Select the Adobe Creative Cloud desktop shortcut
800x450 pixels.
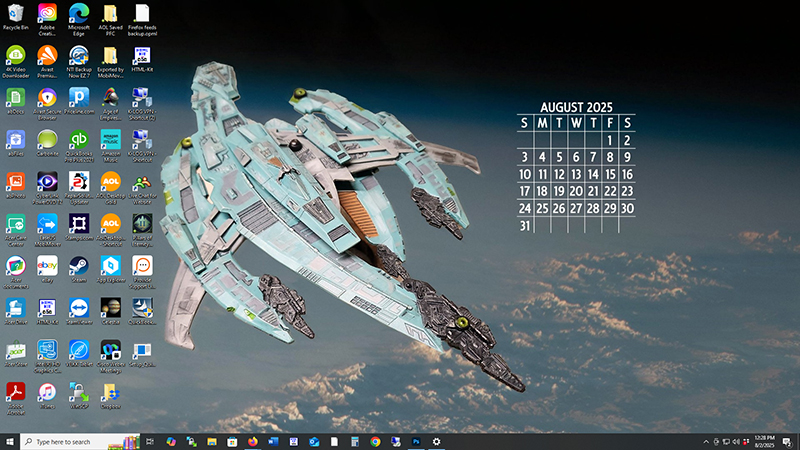tap(47, 19)
